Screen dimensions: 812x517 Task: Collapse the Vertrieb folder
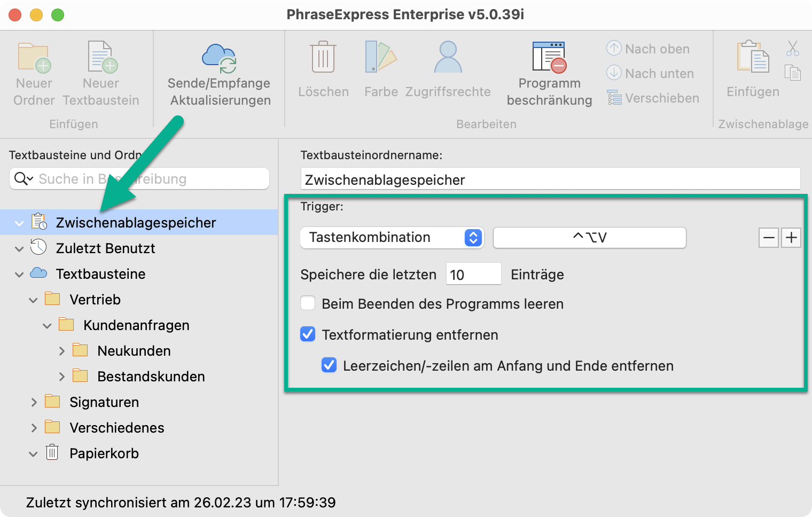[x=33, y=300]
